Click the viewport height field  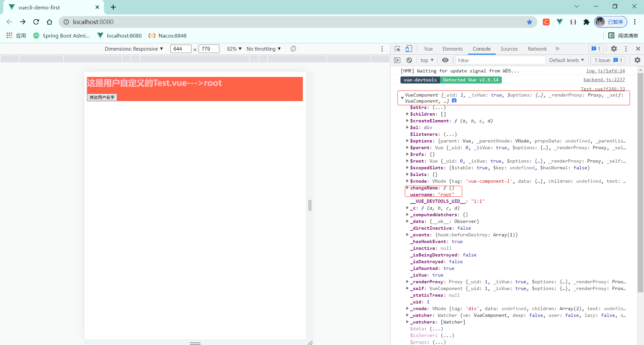[x=209, y=49]
